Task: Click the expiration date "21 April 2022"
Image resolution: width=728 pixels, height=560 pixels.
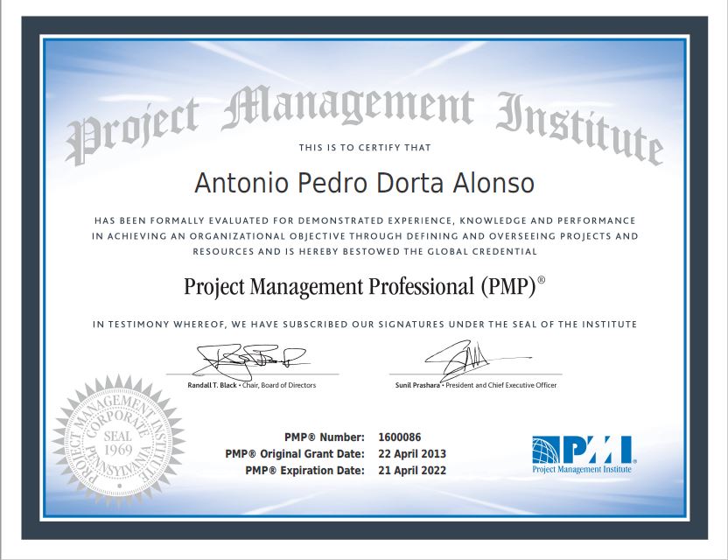Action: tap(412, 471)
